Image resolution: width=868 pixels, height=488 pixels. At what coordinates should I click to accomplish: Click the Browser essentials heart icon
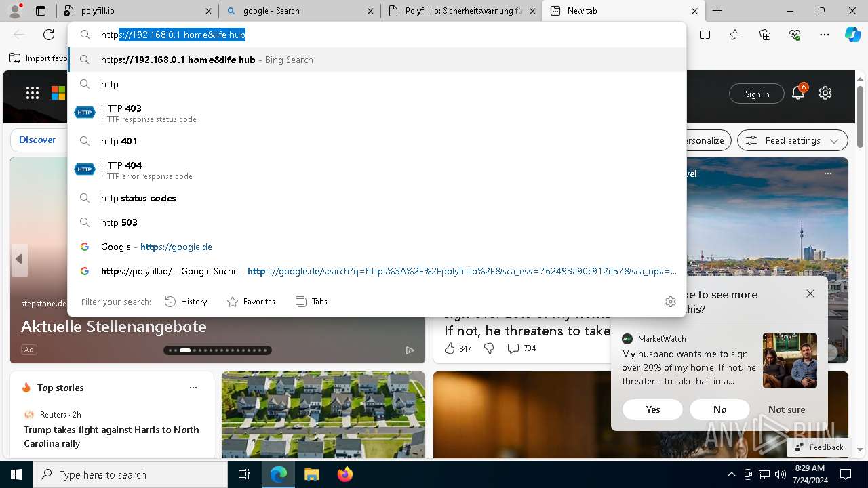pyautogui.click(x=795, y=35)
